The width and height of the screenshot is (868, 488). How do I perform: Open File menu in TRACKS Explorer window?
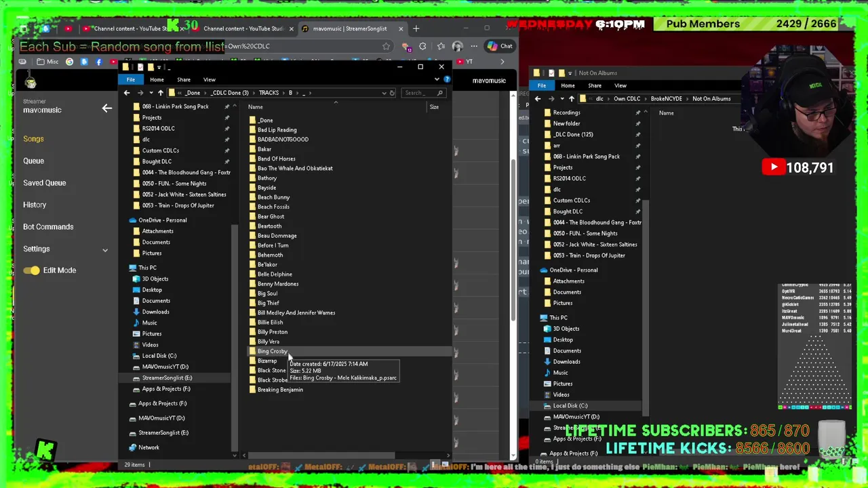130,79
